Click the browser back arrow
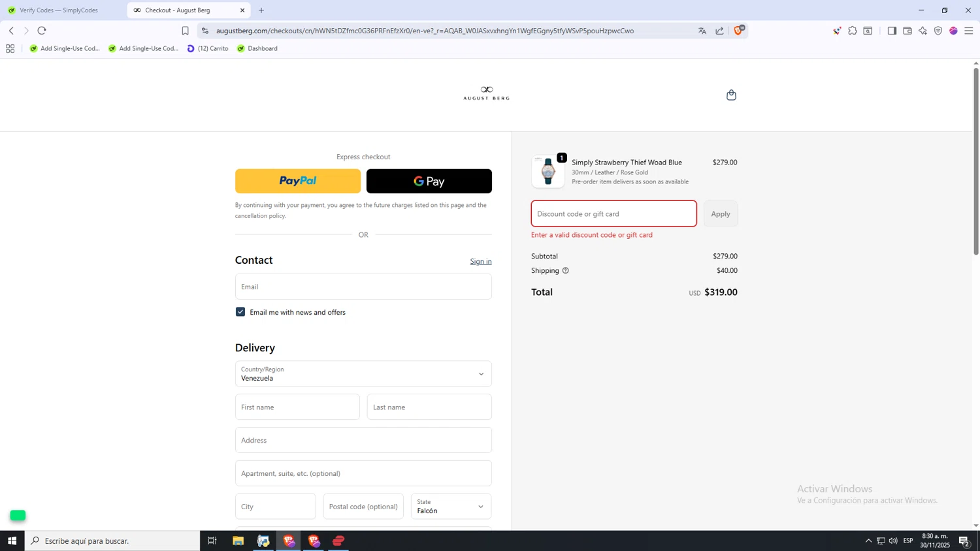 [11, 31]
